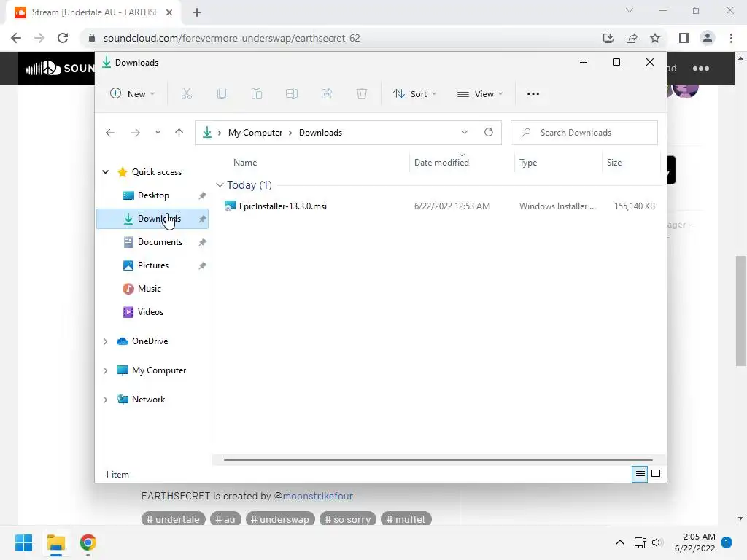Expand the Network tree node
The height and width of the screenshot is (560, 747).
tap(106, 400)
